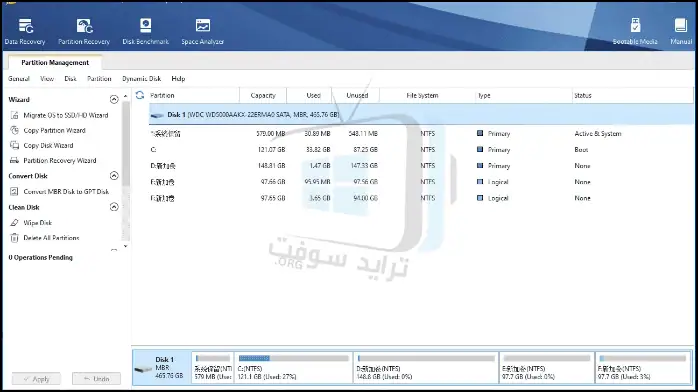The image size is (698, 392).
Task: Select the Partition Management tab
Action: [55, 63]
